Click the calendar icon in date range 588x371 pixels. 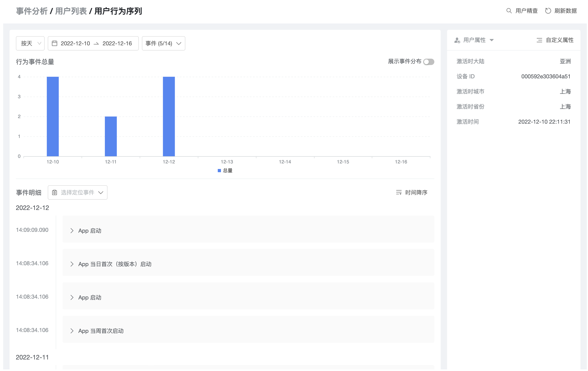click(55, 43)
